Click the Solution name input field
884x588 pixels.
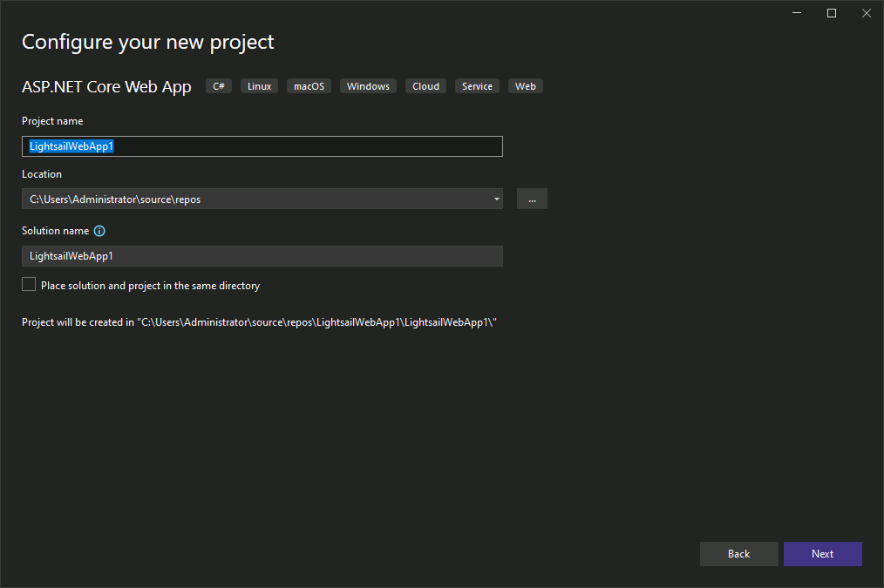[262, 256]
